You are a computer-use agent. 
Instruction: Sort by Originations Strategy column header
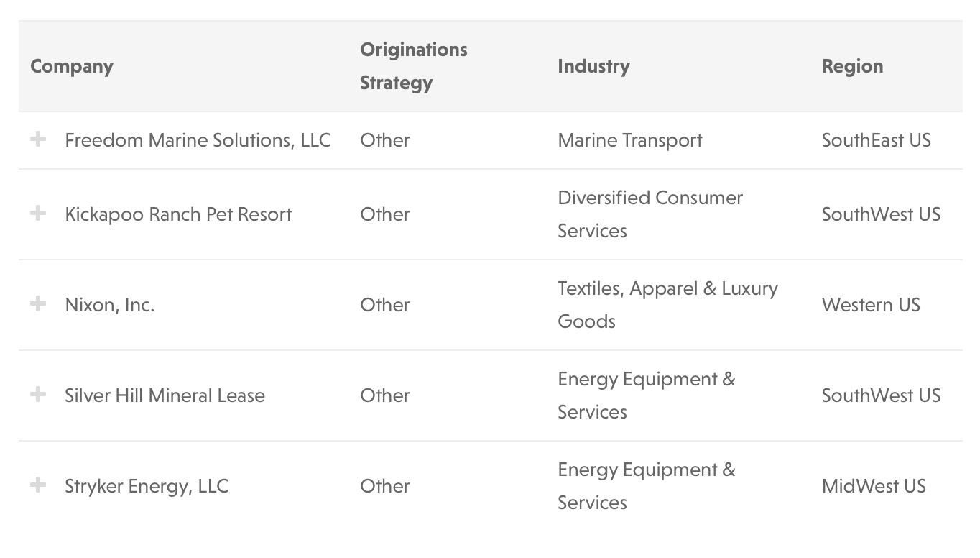pos(413,66)
